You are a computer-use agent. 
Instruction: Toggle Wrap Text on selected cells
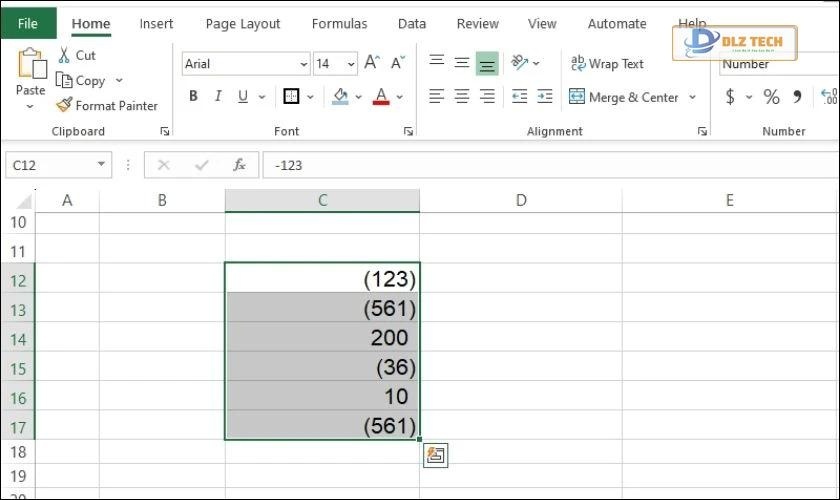pos(607,63)
